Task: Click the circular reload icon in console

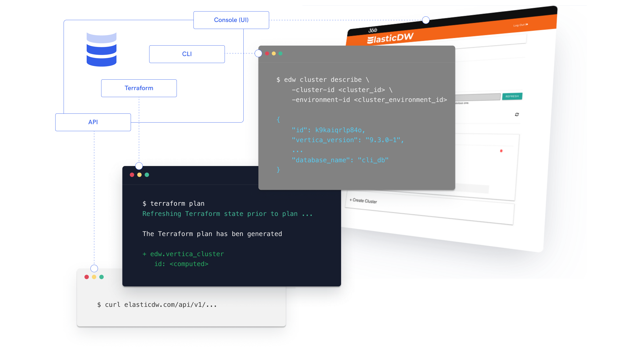Action: tap(517, 115)
